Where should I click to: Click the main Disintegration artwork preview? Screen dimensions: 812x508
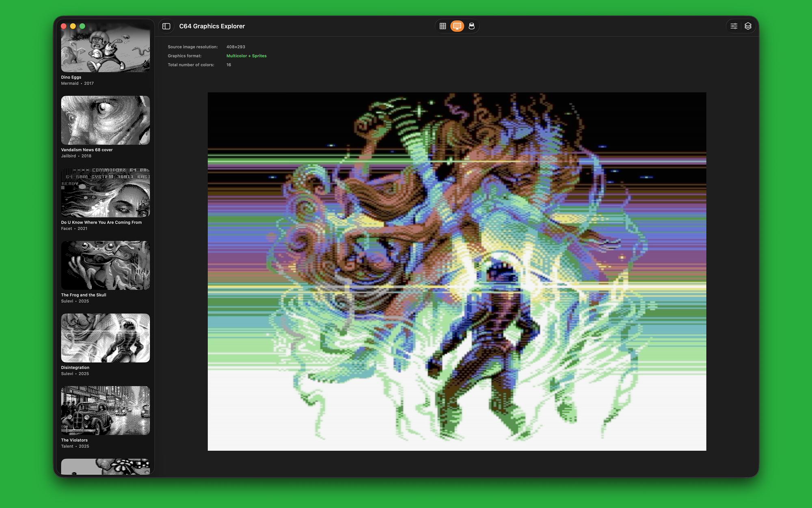pos(457,271)
